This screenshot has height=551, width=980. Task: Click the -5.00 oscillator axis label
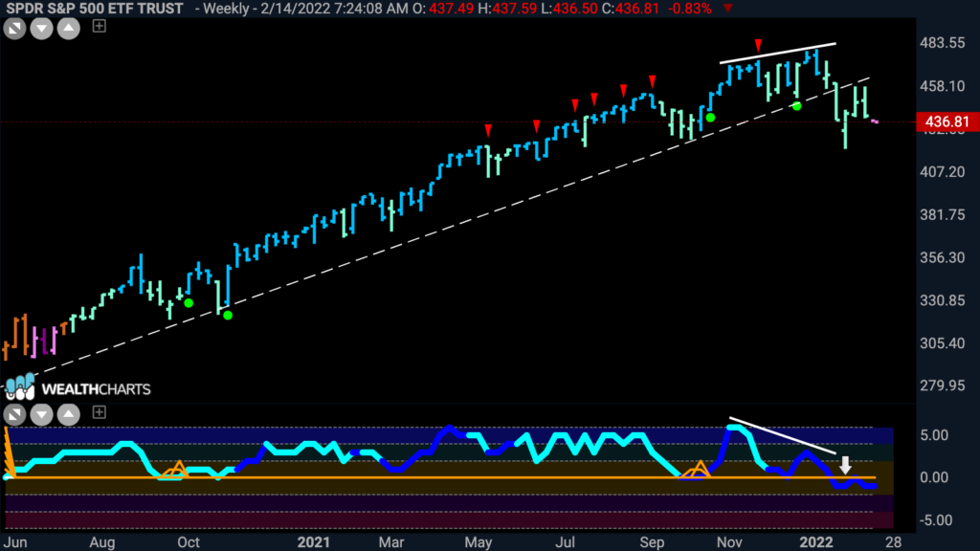pyautogui.click(x=935, y=519)
